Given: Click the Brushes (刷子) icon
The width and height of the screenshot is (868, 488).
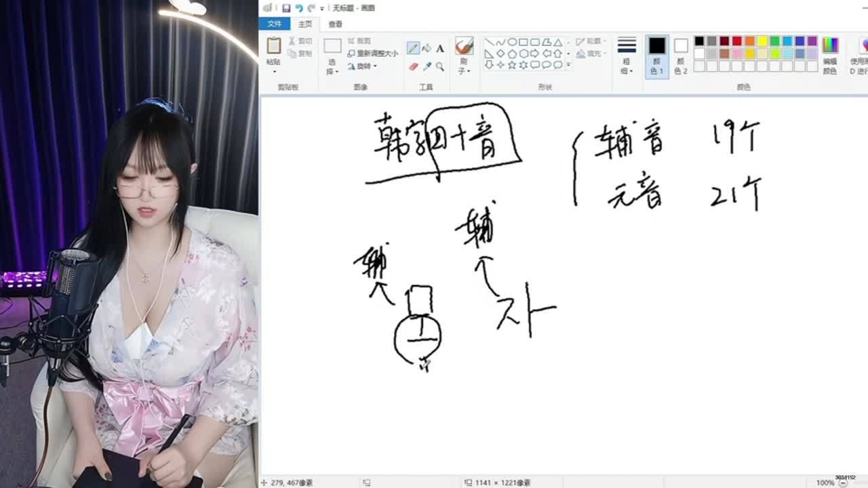Looking at the screenshot, I should [464, 46].
